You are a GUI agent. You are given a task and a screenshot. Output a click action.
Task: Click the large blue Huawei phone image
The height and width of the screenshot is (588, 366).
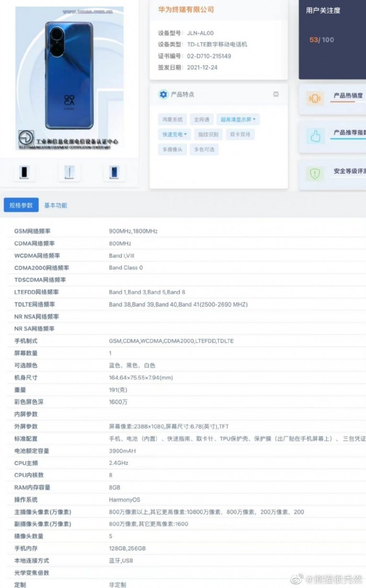69,78
